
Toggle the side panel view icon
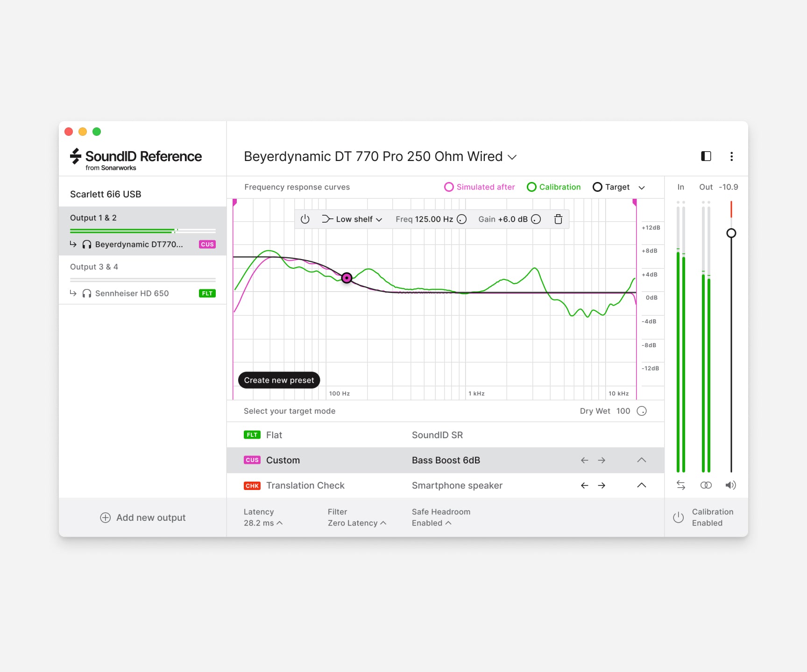point(706,156)
